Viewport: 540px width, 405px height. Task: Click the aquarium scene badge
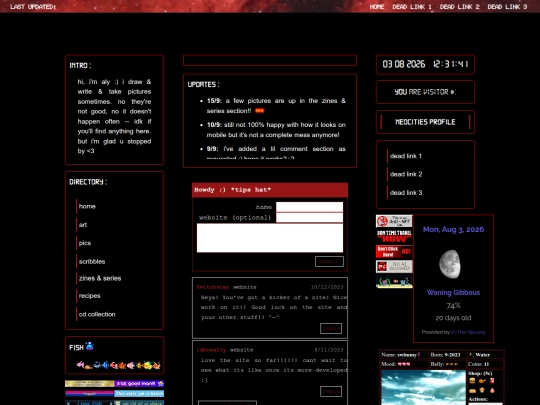(394, 282)
